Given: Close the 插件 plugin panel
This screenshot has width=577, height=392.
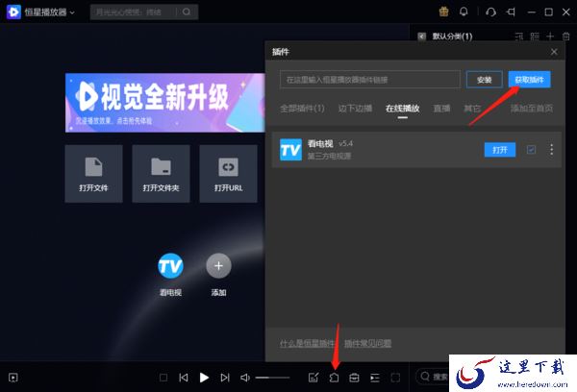Looking at the screenshot, I should click(x=554, y=52).
